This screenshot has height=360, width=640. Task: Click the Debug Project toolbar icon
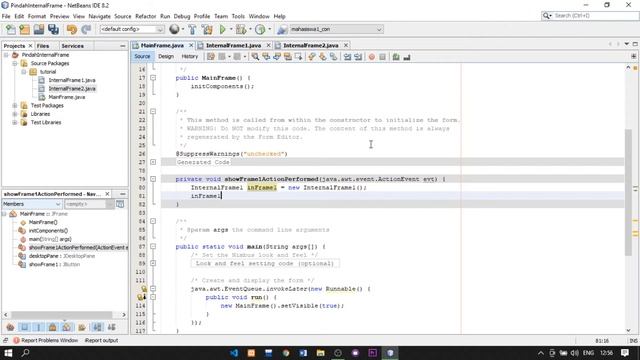[241, 29]
